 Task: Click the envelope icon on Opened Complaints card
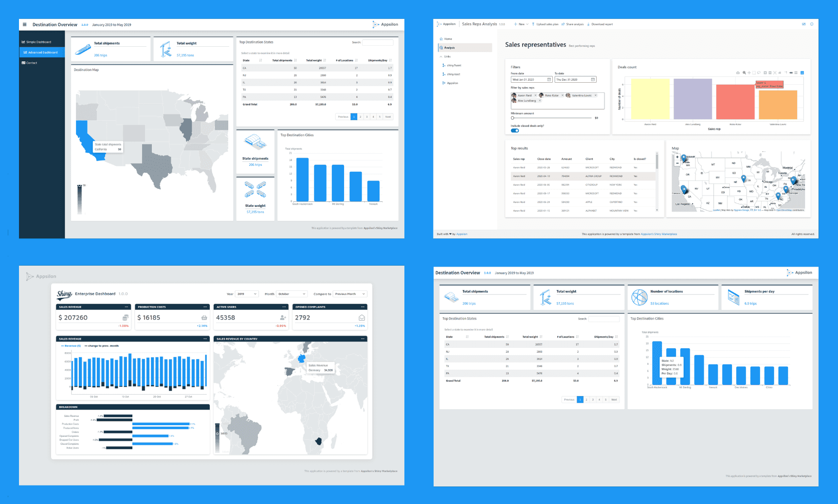[362, 318]
